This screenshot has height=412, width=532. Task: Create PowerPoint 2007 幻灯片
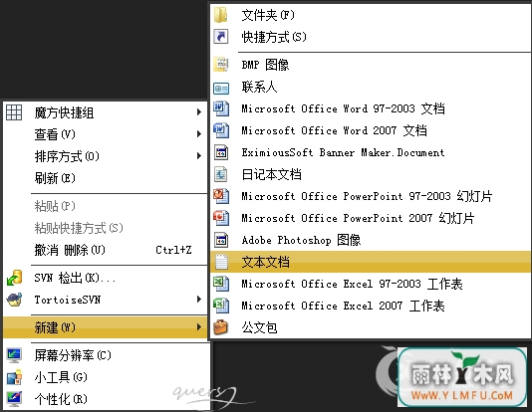click(371, 218)
